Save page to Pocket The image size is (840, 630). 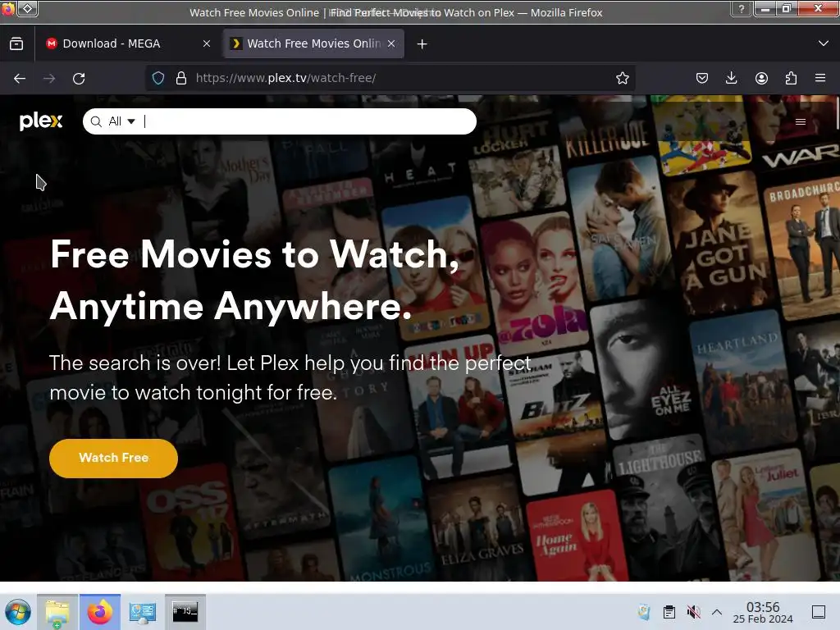point(702,78)
